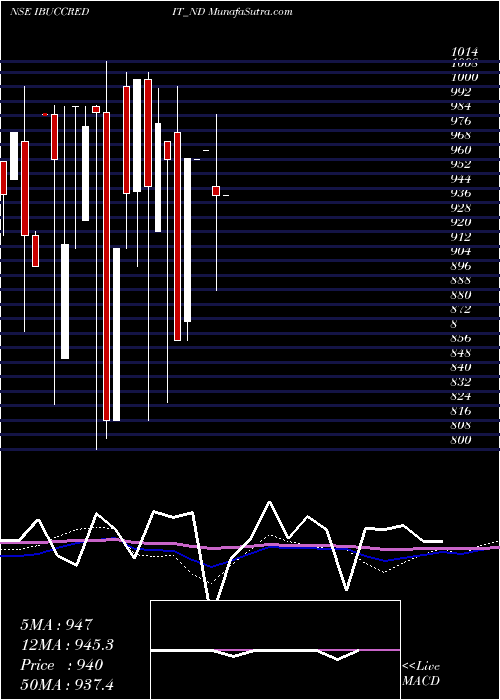Viewport: 500px width, 700px height.
Task: Select the 944 price axis label
Action: coord(461,179)
